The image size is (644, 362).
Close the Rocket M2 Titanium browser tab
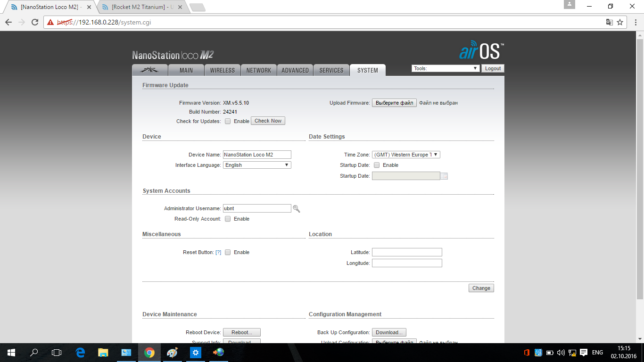click(180, 7)
